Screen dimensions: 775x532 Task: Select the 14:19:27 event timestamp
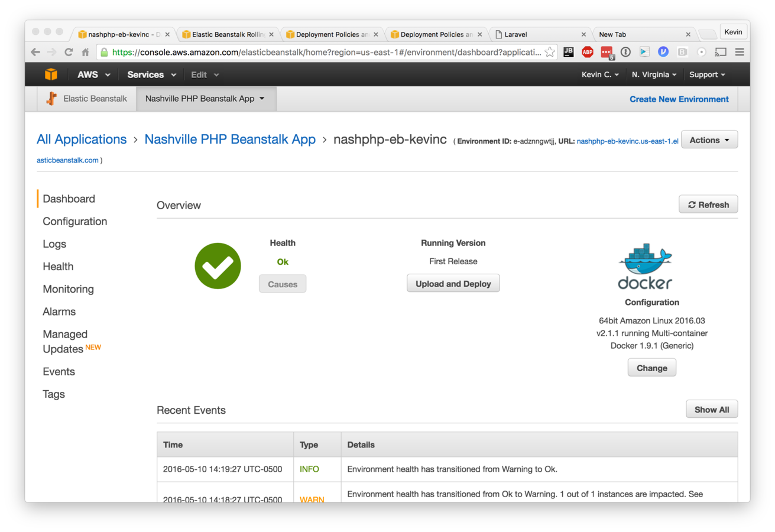(222, 469)
